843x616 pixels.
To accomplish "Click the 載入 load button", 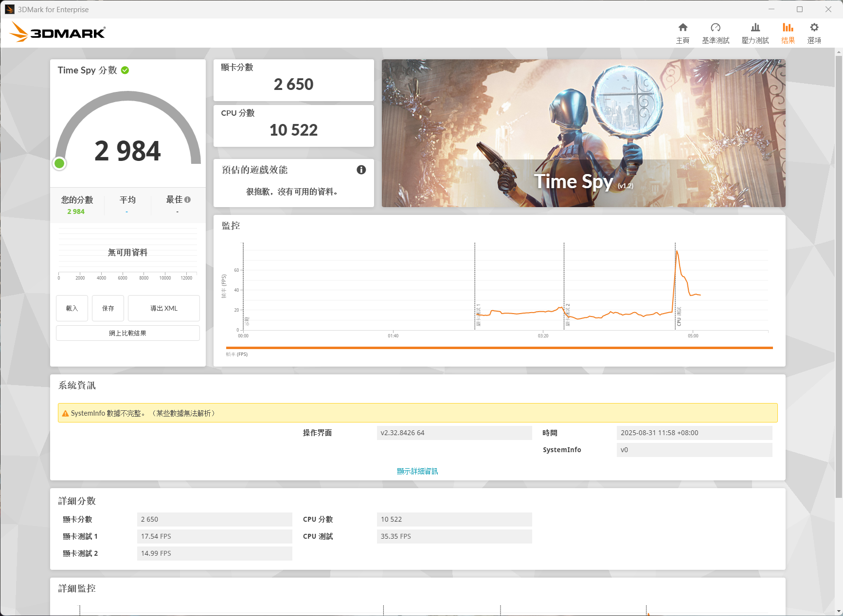I will click(x=72, y=308).
